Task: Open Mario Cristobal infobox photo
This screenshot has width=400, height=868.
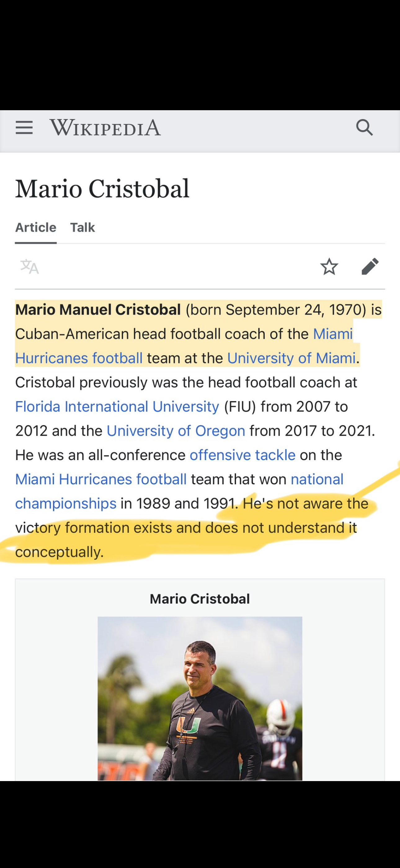Action: point(200,698)
